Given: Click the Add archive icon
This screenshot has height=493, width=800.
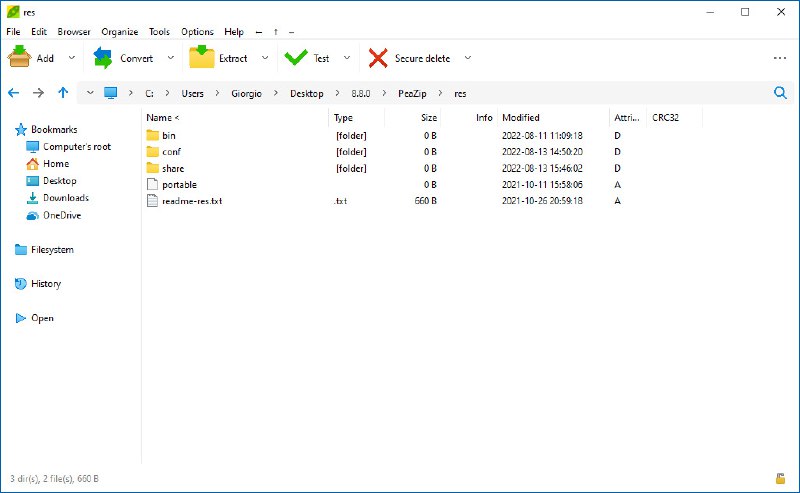Looking at the screenshot, I should 19,57.
